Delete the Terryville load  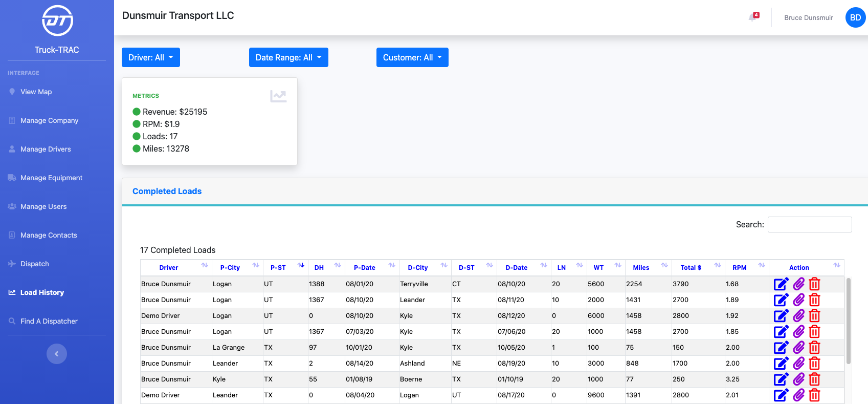coord(815,284)
